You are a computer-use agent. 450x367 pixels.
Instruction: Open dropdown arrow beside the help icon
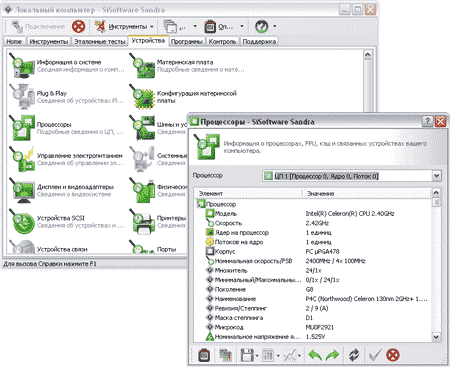[x=274, y=26]
